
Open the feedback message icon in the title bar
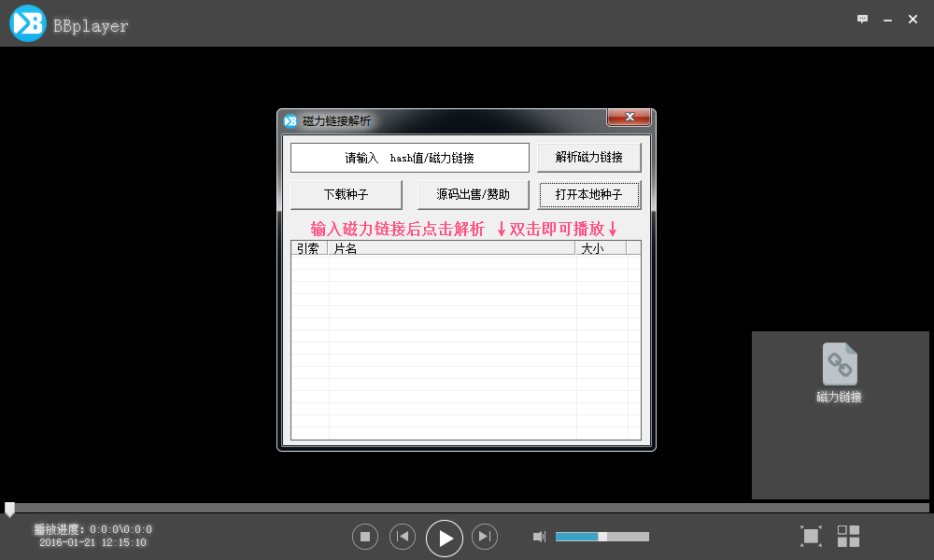(862, 19)
